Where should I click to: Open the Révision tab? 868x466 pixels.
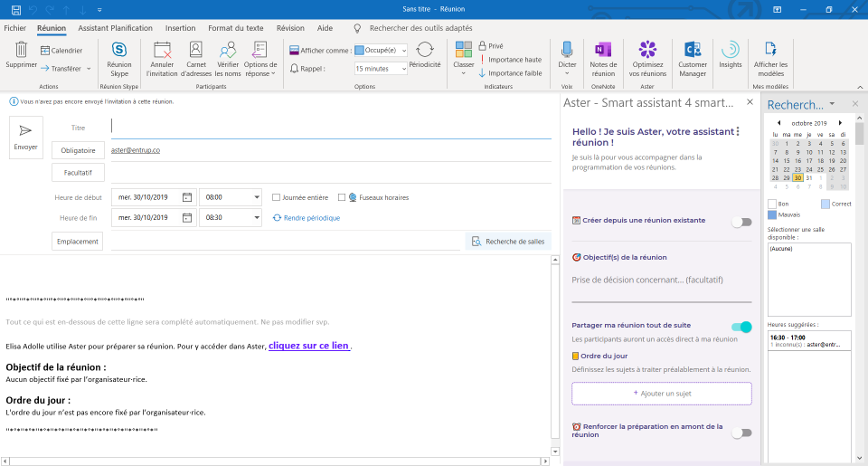(290, 28)
